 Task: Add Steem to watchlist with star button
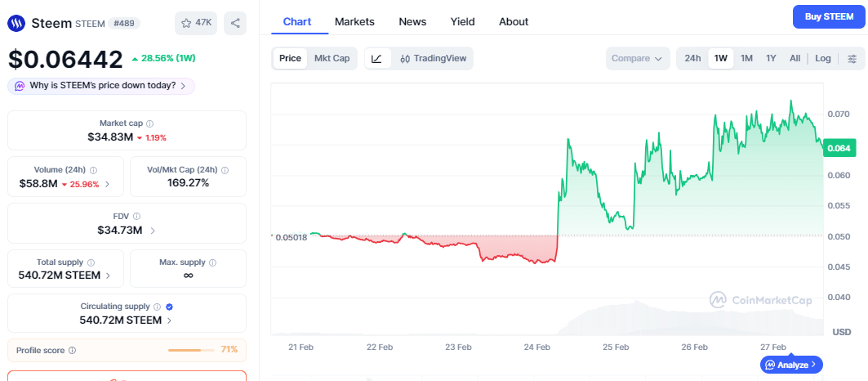[195, 23]
